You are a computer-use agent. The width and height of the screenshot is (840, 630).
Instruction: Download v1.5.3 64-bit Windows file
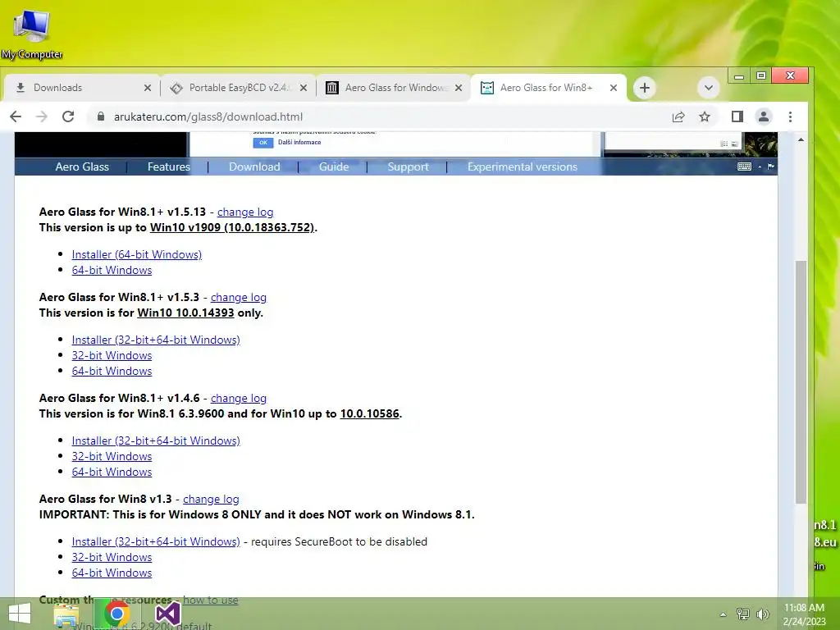click(112, 371)
